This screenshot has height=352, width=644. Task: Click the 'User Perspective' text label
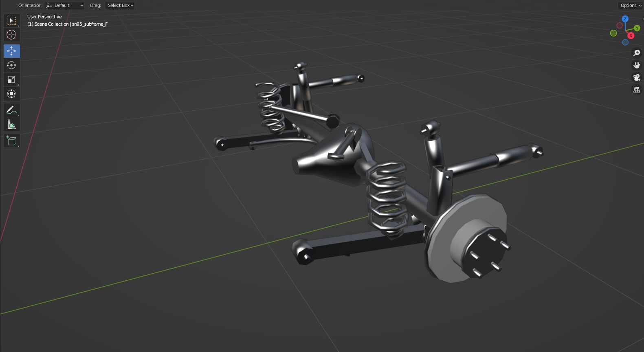tap(44, 17)
